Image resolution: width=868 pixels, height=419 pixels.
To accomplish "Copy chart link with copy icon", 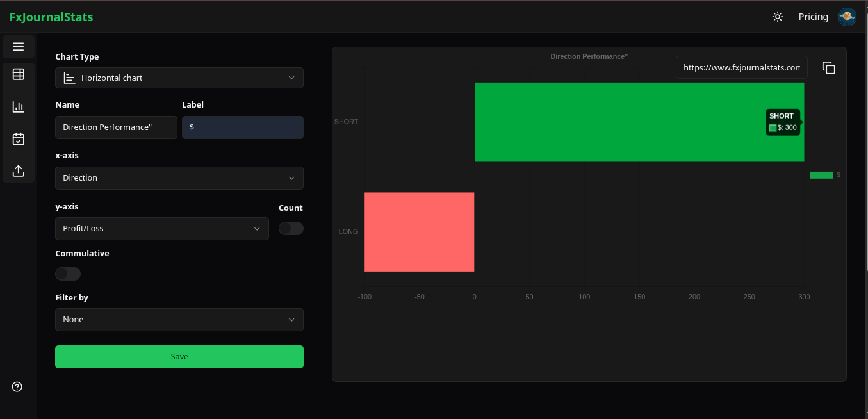I will 829,68.
